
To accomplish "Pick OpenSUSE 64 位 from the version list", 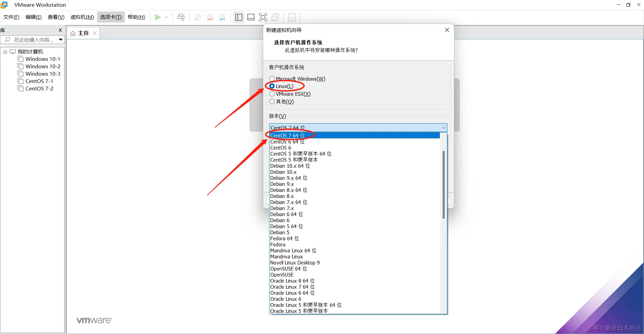I will click(355, 269).
